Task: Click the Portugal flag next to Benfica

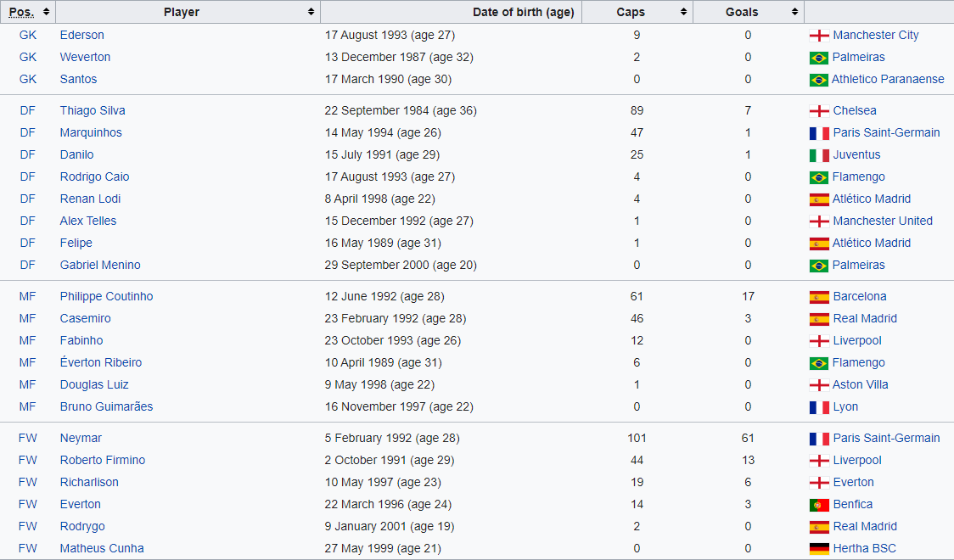Action: [818, 505]
